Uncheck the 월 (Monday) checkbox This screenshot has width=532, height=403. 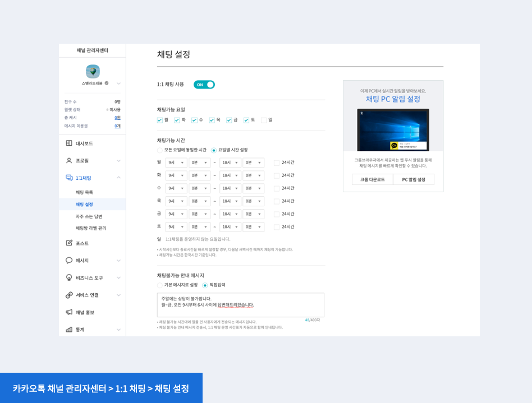pyautogui.click(x=159, y=120)
